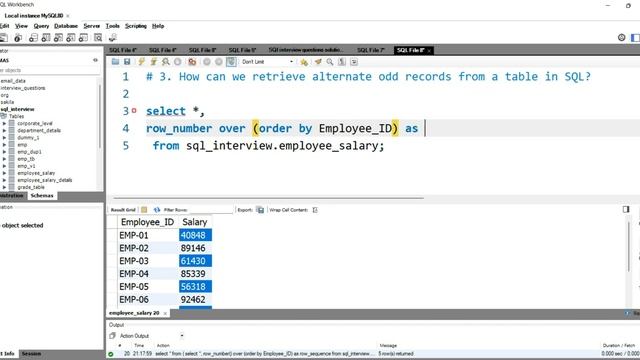Open the Tools menu
The image size is (640, 360).
[x=113, y=26]
